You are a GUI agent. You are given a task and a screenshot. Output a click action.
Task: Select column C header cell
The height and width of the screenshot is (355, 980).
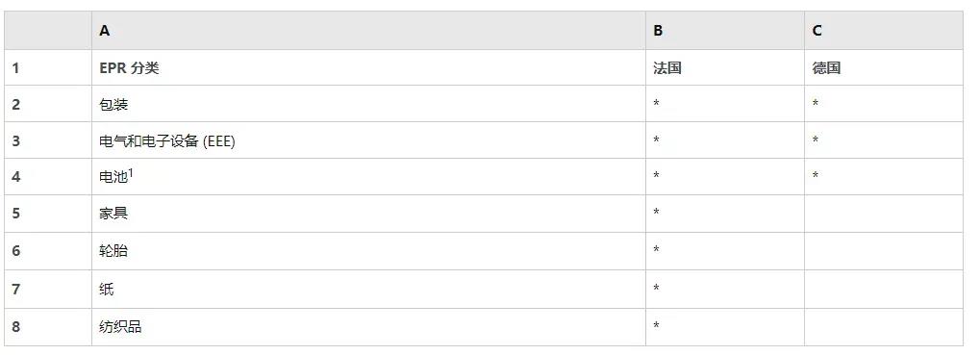884,31
